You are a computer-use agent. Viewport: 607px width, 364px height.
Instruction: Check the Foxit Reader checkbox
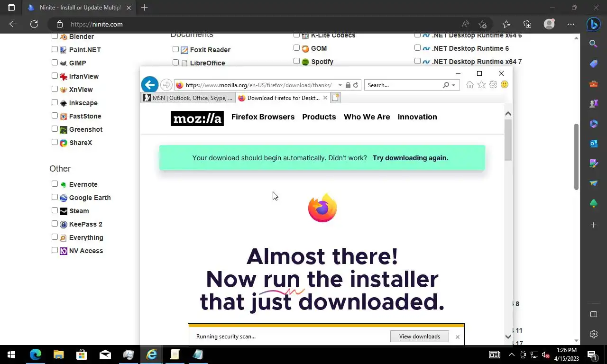(x=175, y=49)
